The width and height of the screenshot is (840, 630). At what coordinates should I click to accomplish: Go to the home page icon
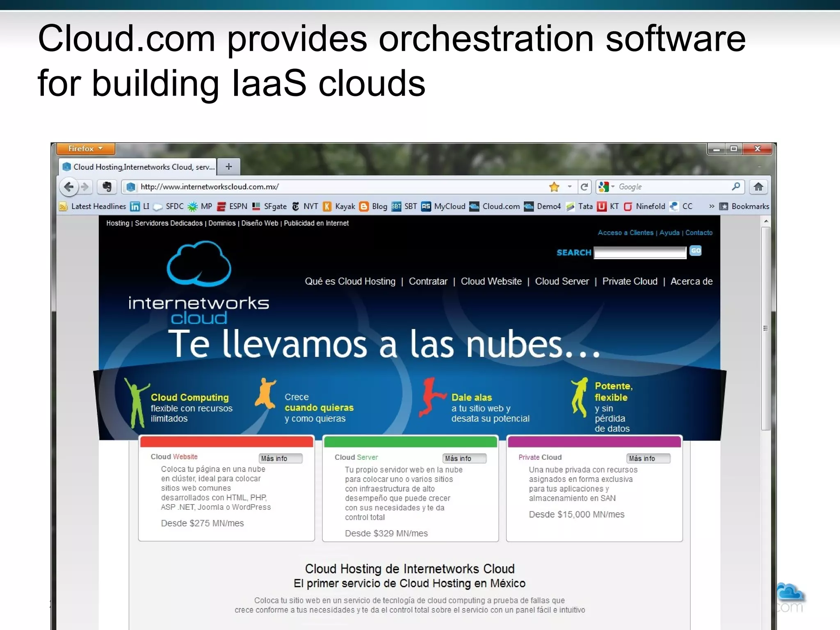tap(758, 187)
